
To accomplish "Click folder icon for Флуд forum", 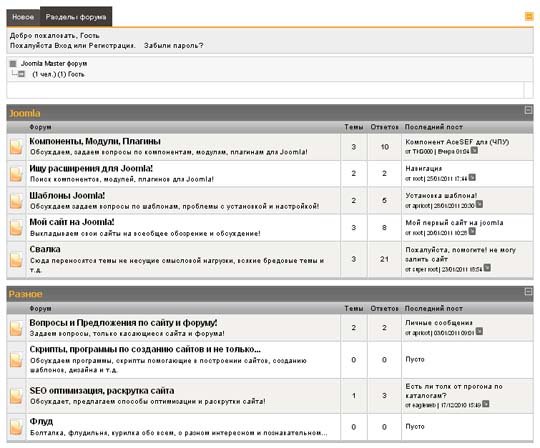I will [16, 427].
